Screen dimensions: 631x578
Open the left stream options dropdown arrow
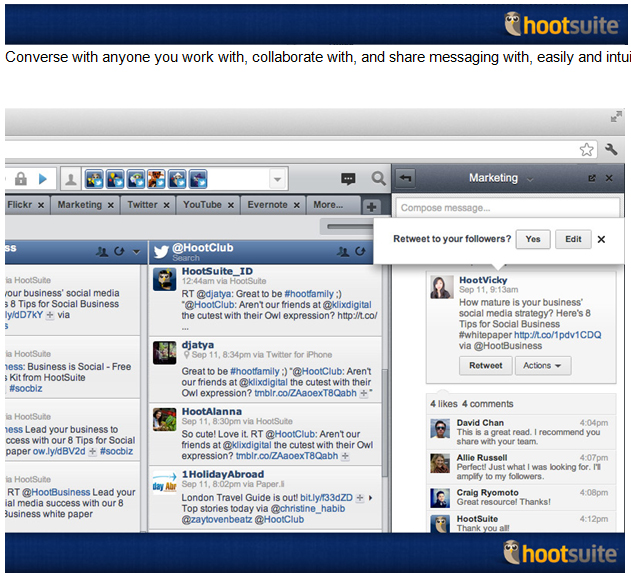click(136, 252)
